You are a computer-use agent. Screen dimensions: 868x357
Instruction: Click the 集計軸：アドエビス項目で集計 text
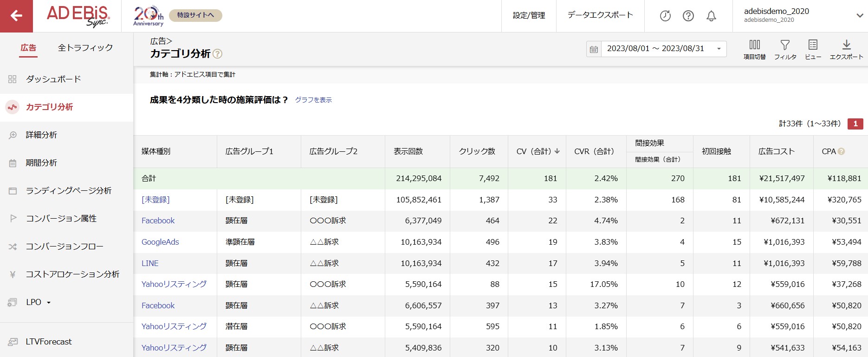pyautogui.click(x=192, y=74)
